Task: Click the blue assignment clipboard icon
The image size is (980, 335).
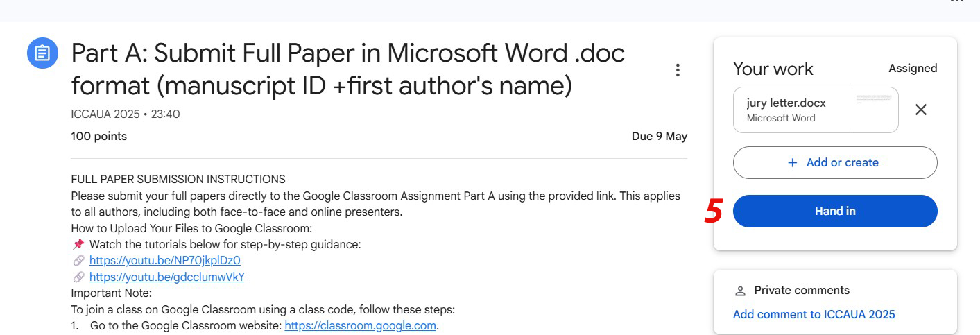Action: [x=42, y=53]
